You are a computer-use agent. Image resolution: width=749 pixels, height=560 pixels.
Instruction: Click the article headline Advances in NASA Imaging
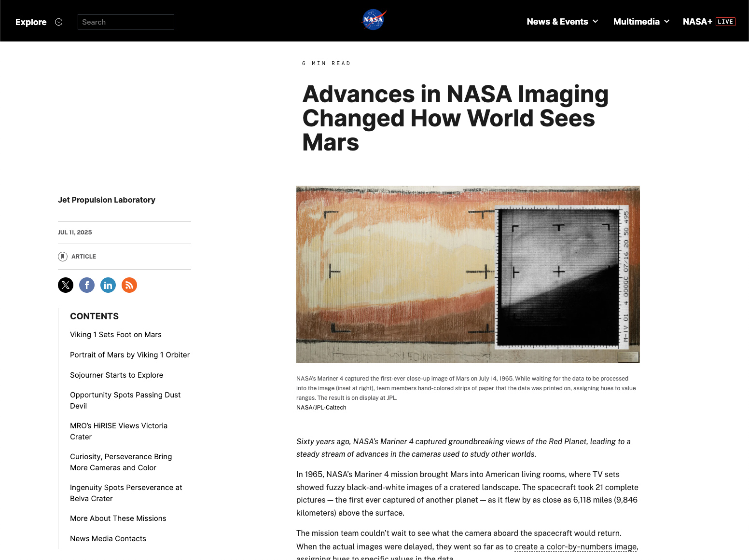click(x=456, y=118)
